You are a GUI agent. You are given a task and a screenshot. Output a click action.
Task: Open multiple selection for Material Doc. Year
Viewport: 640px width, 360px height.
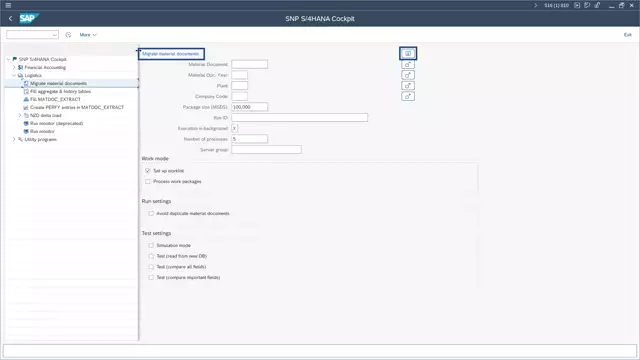[408, 75]
